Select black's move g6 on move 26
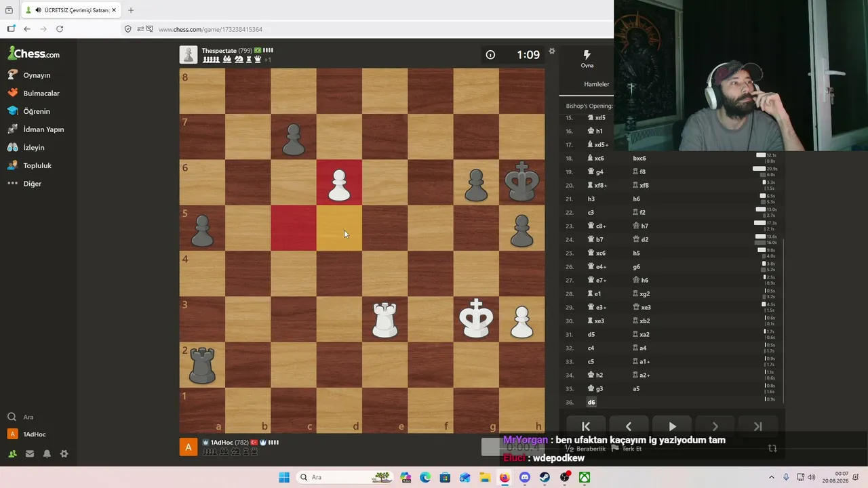The width and height of the screenshot is (868, 488). pyautogui.click(x=636, y=266)
